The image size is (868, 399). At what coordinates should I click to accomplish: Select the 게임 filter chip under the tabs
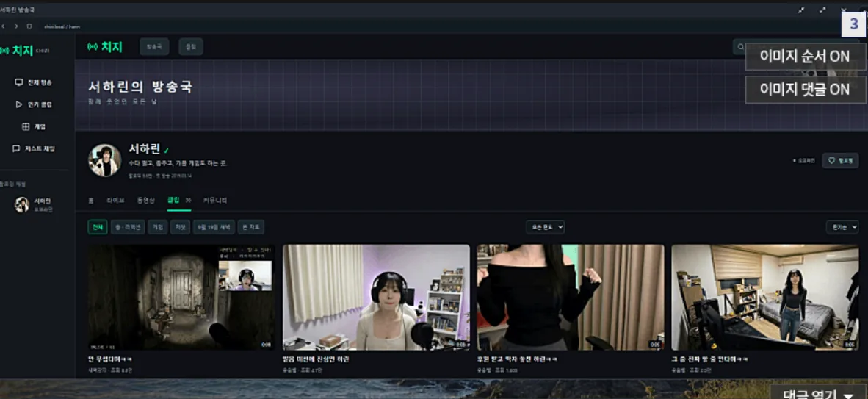(x=158, y=226)
